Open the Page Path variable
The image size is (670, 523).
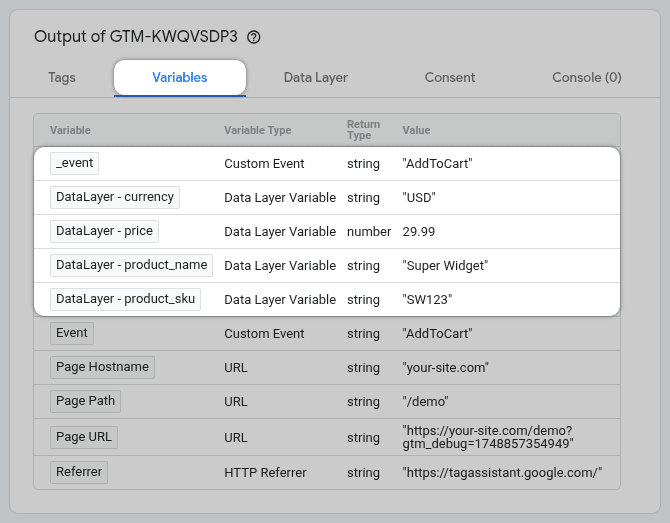85,401
